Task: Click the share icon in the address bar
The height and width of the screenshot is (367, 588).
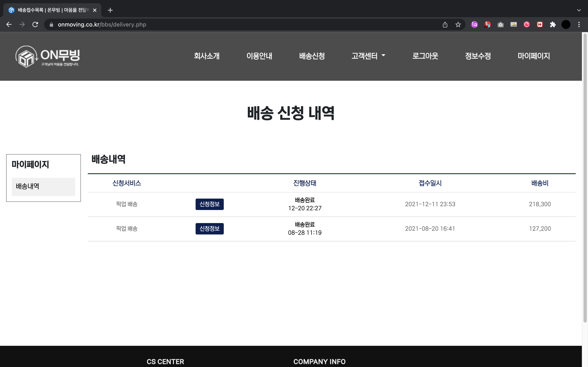Action: pyautogui.click(x=445, y=24)
